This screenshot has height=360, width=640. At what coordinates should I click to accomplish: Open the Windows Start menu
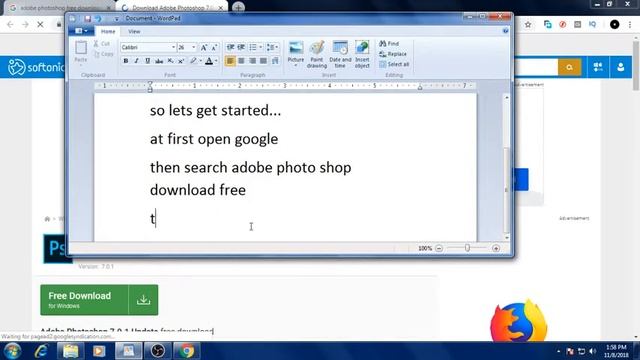pos(12,351)
